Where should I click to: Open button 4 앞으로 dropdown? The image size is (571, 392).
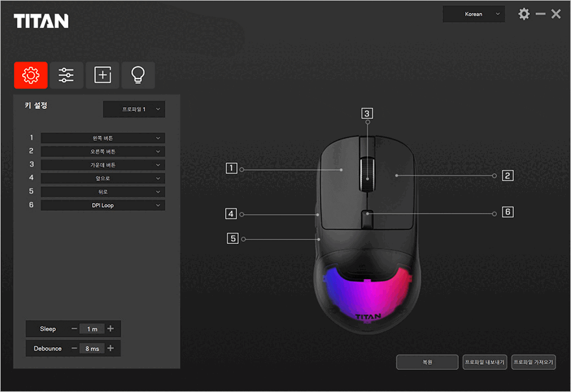tap(103, 178)
